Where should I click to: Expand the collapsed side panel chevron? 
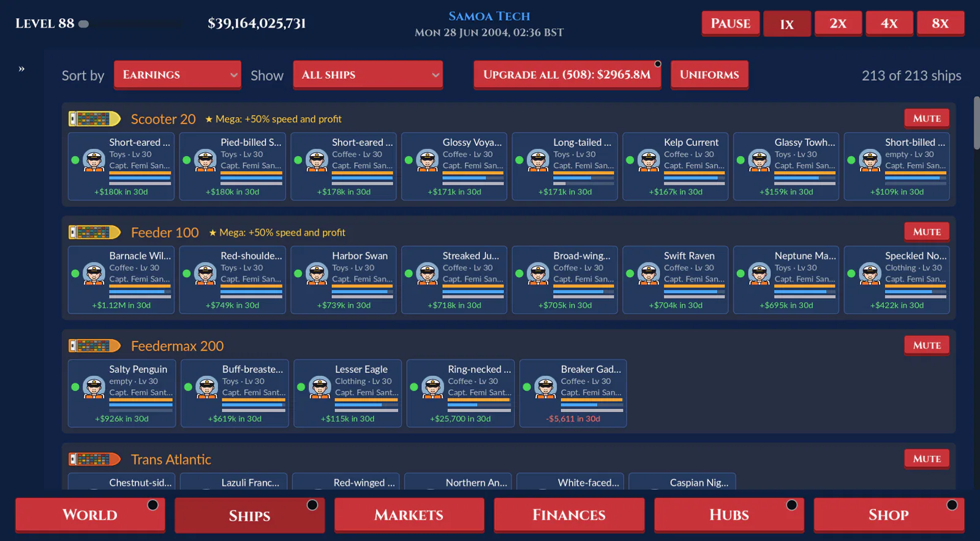coord(21,69)
